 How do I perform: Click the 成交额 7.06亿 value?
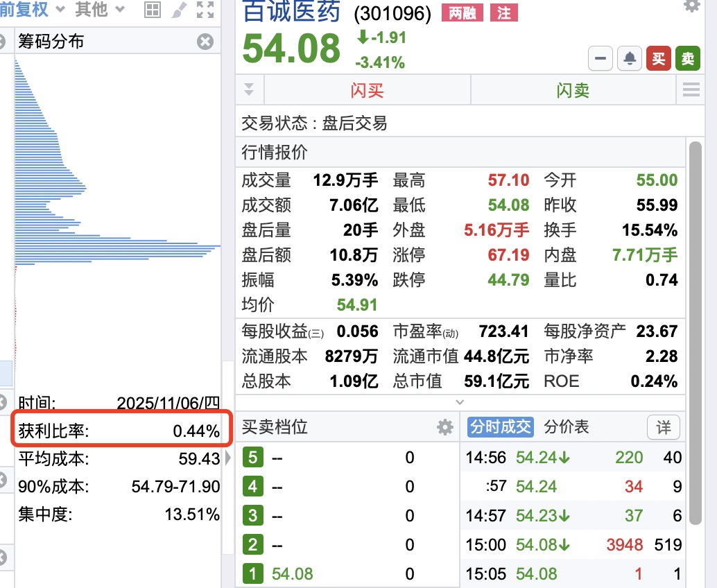tap(354, 205)
